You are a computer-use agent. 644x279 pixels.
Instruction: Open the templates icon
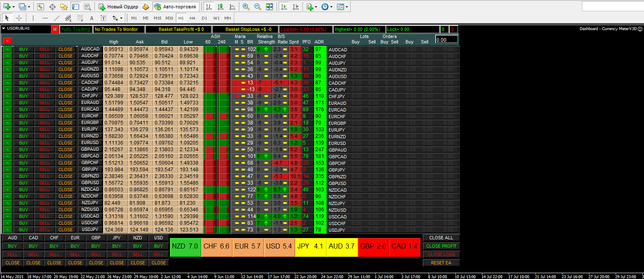coord(340,7)
